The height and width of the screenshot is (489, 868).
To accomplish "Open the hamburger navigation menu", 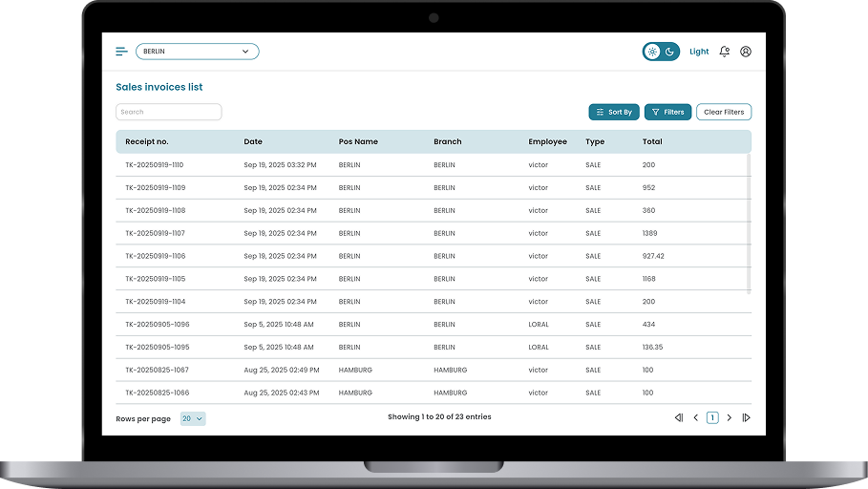I will pyautogui.click(x=121, y=52).
